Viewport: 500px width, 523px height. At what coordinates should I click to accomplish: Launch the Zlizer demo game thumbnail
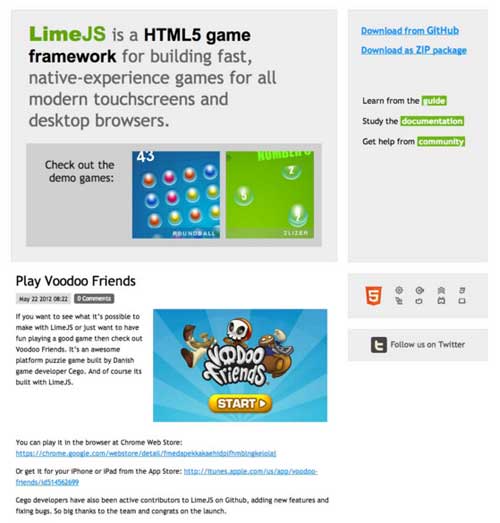[270, 195]
